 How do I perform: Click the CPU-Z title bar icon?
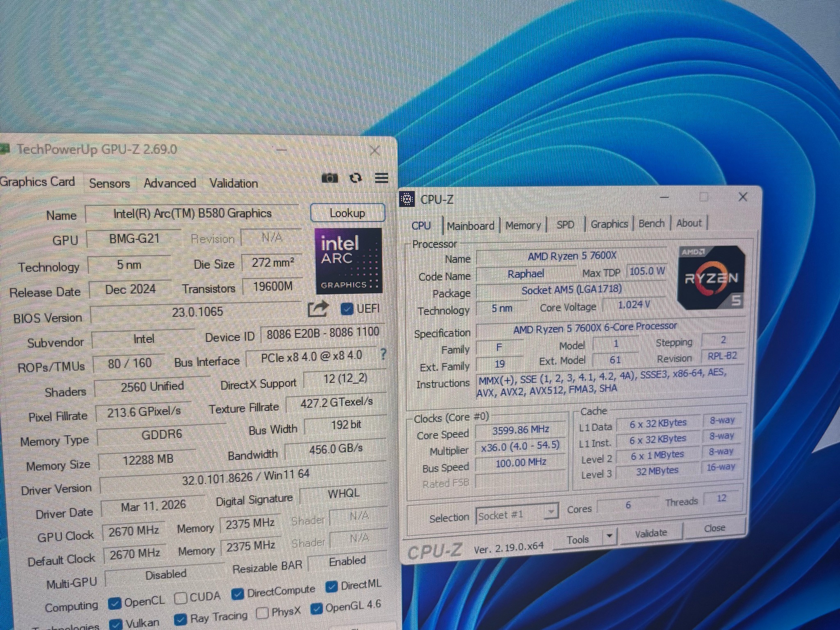pyautogui.click(x=407, y=199)
